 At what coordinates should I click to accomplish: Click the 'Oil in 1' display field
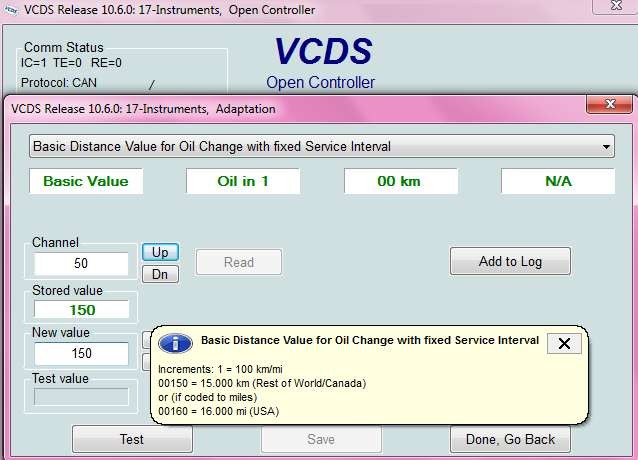click(243, 181)
